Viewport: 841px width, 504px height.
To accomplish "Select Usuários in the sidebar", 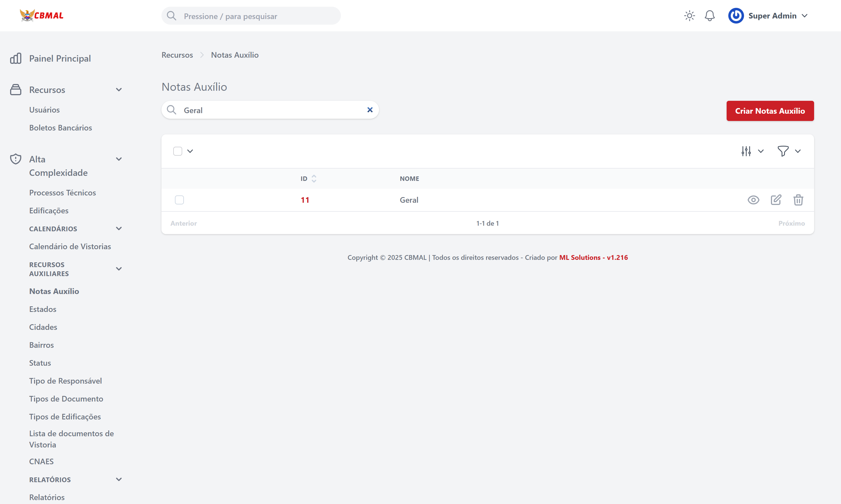I will [44, 110].
